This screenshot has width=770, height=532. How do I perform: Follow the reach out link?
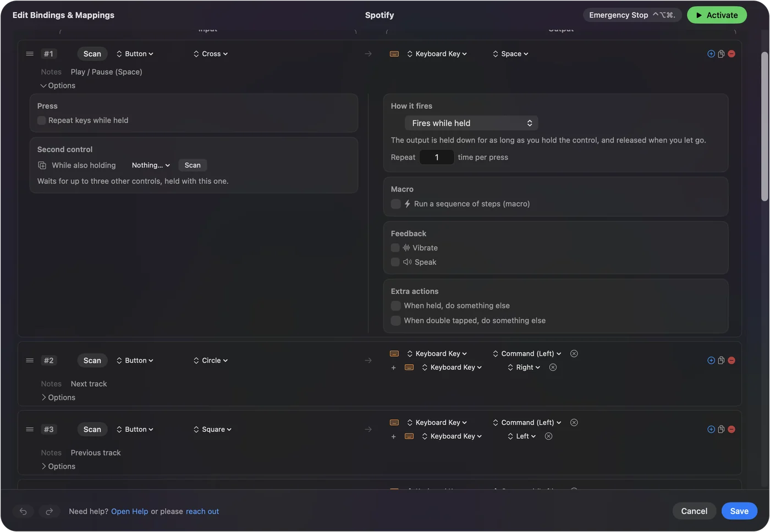[x=202, y=512]
